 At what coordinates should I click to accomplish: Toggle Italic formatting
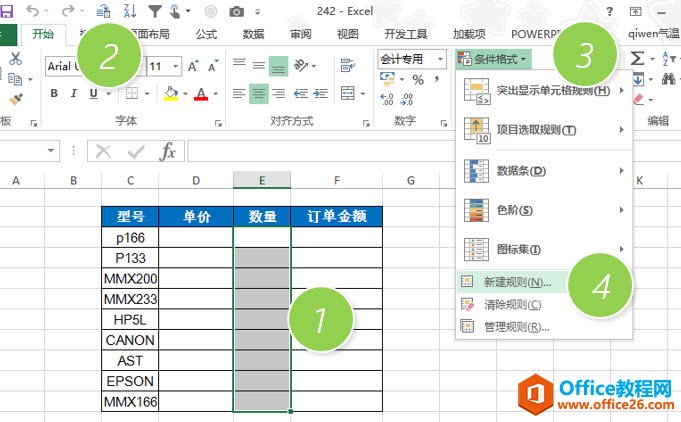(x=73, y=93)
